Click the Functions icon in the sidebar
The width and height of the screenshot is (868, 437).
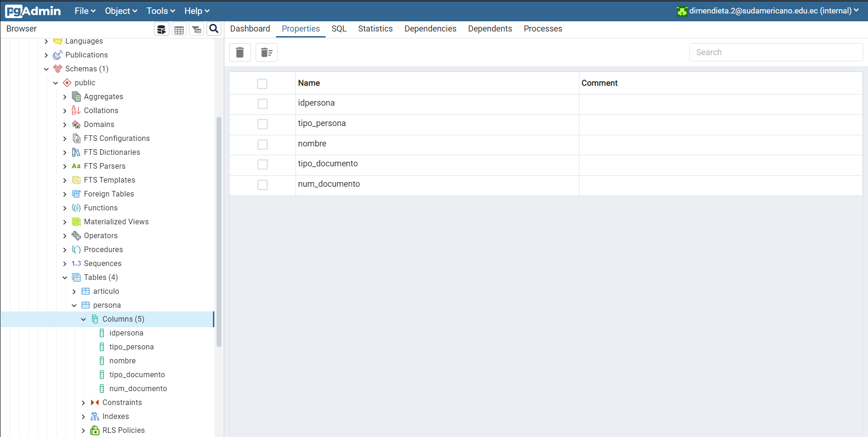[76, 208]
